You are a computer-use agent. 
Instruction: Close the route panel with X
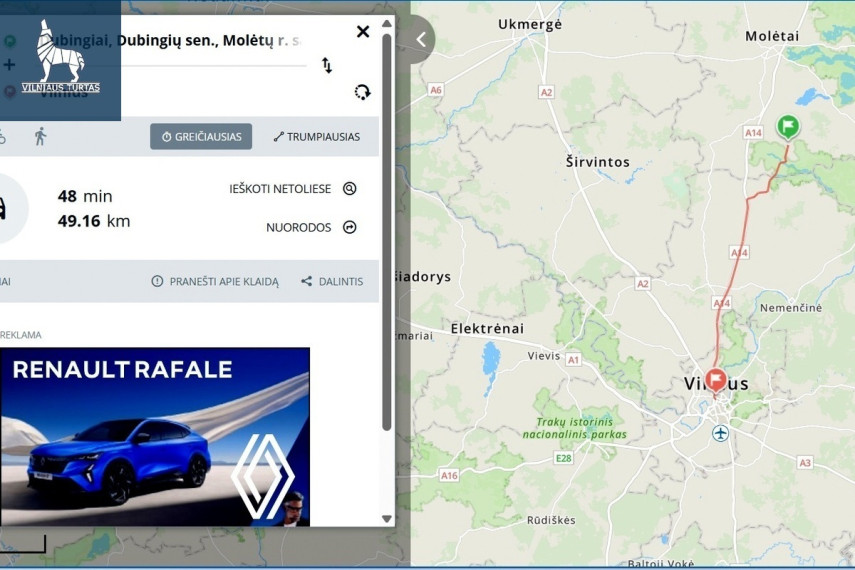point(363,32)
